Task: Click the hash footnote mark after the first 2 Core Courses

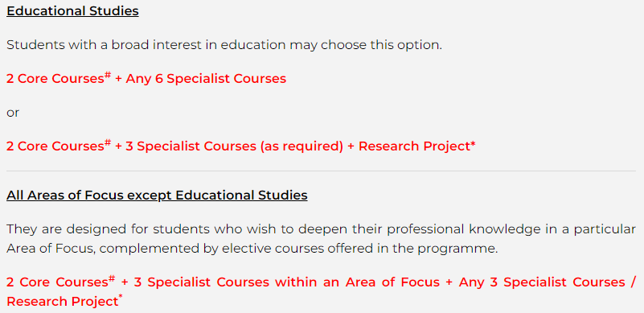Action: (108, 75)
